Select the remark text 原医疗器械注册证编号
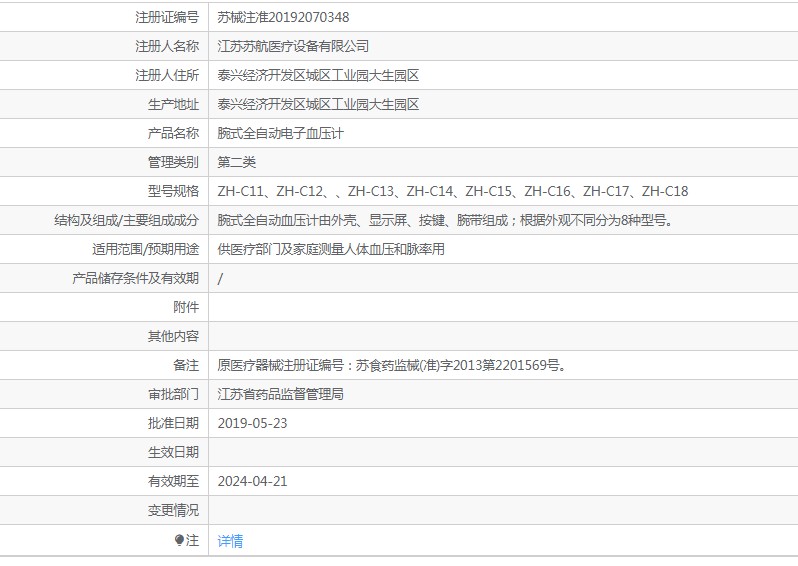The width and height of the screenshot is (798, 566). pyautogui.click(x=392, y=365)
